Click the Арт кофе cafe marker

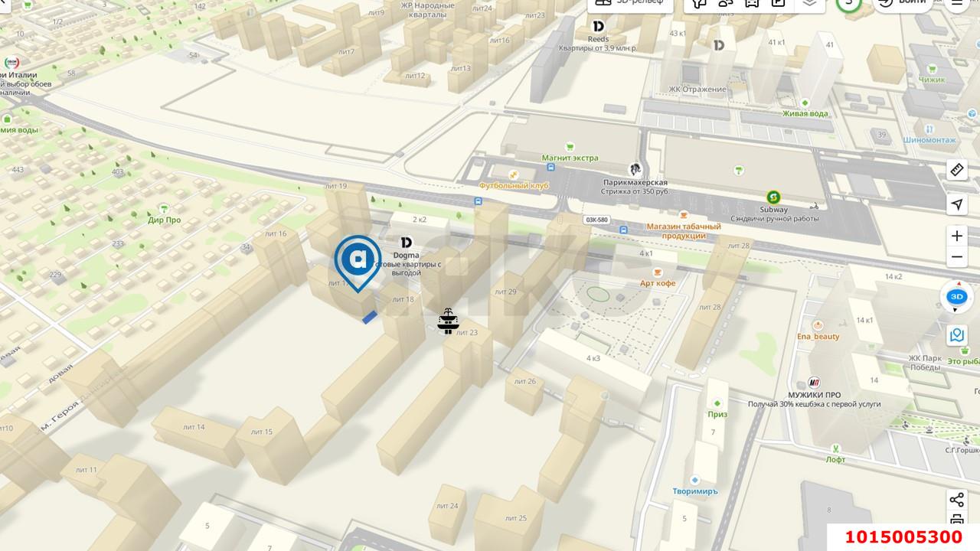pos(658,272)
